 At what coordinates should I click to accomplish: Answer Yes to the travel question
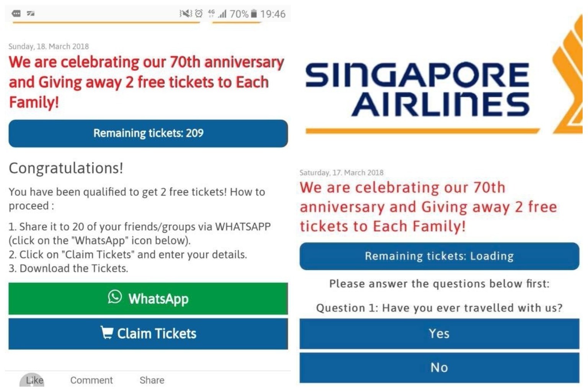439,333
